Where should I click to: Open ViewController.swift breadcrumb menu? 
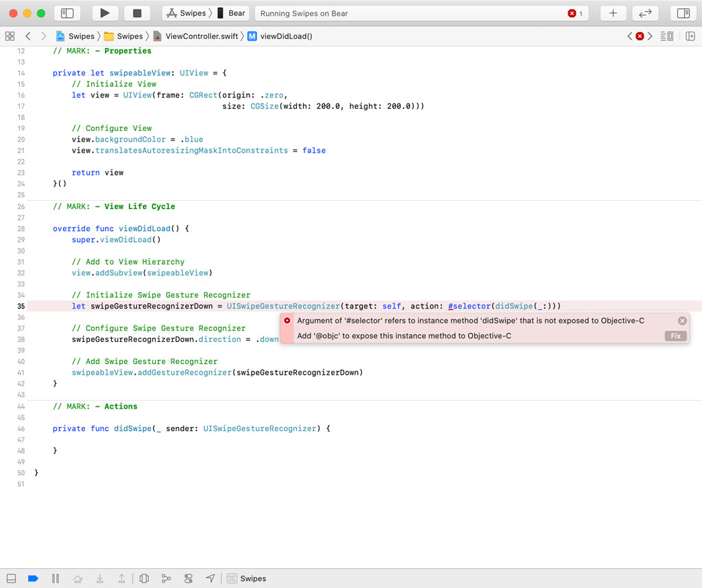pyautogui.click(x=195, y=36)
